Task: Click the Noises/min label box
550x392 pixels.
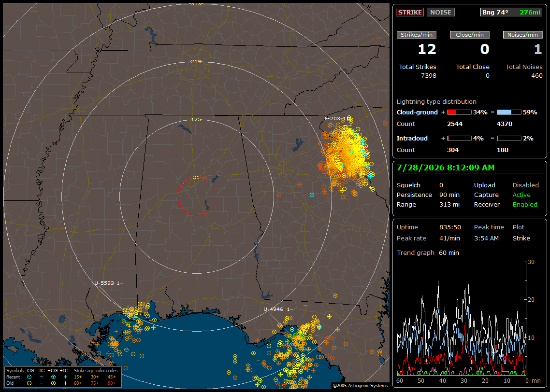Action: [x=522, y=35]
